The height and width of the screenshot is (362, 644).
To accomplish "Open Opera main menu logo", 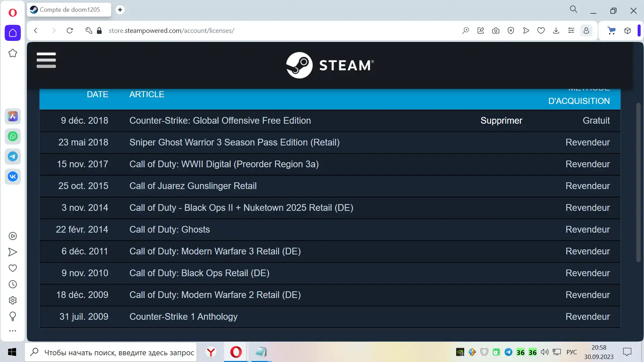I will [x=13, y=13].
